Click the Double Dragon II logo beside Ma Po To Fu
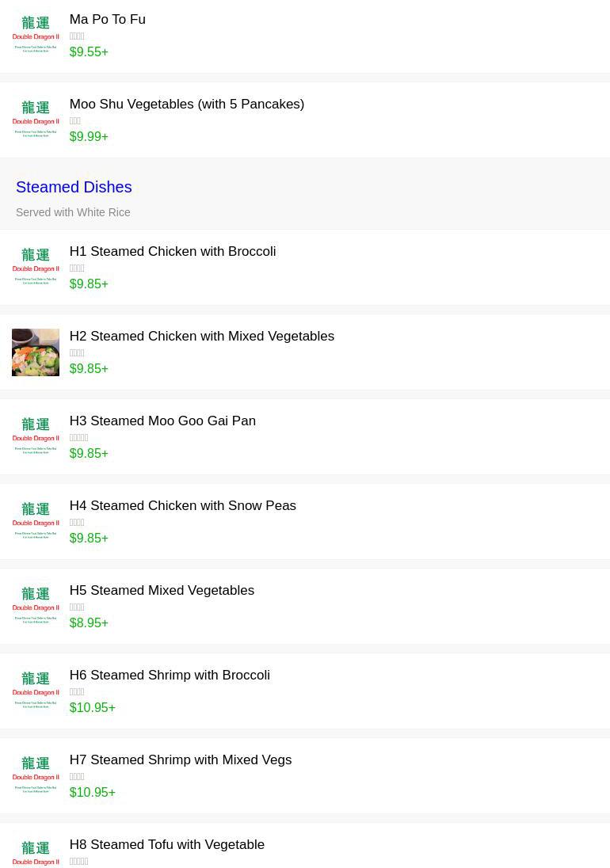 [36, 35]
